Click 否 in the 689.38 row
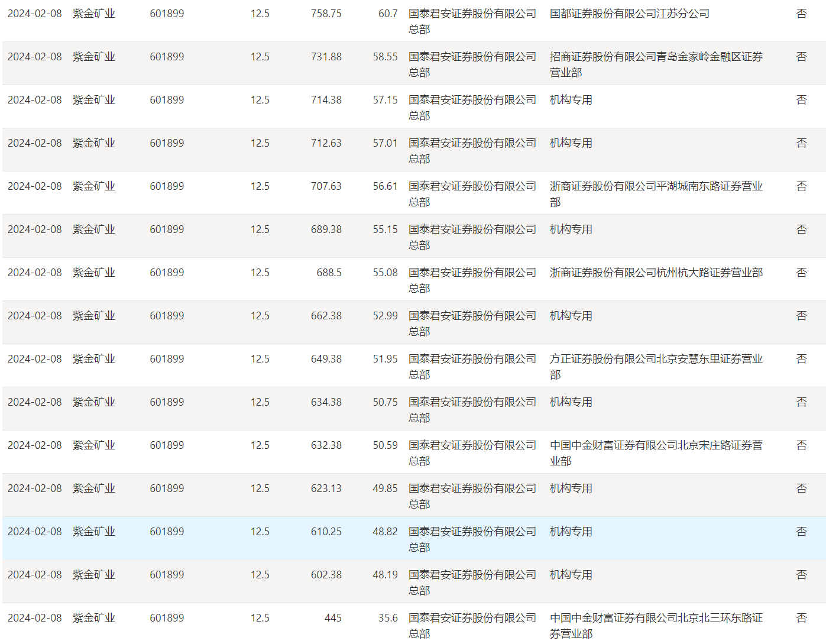 (802, 229)
